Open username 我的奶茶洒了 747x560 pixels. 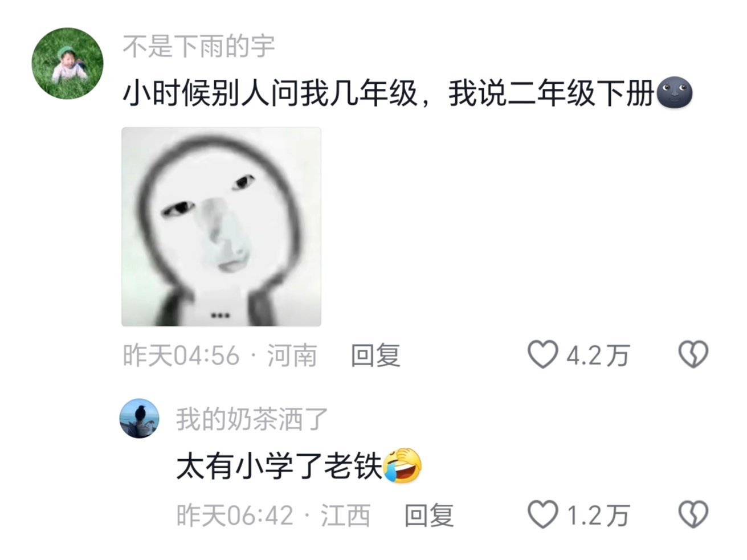tap(252, 419)
